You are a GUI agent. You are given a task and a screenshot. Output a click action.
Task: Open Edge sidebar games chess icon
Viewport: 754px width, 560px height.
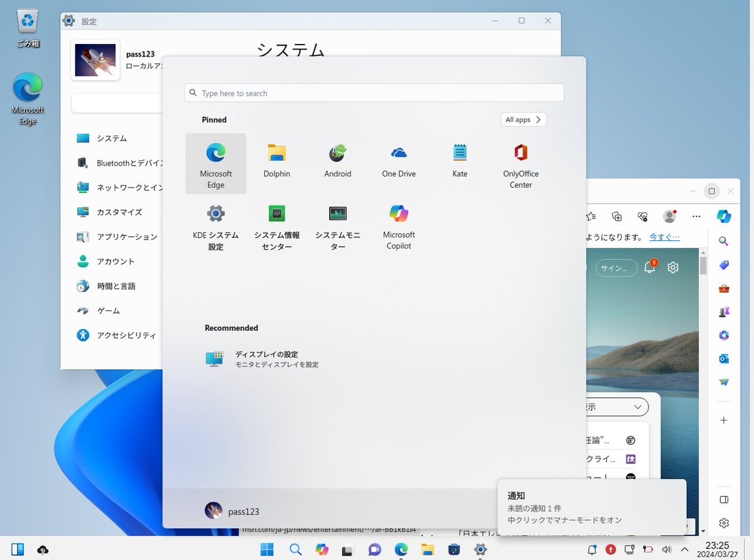pos(724,311)
